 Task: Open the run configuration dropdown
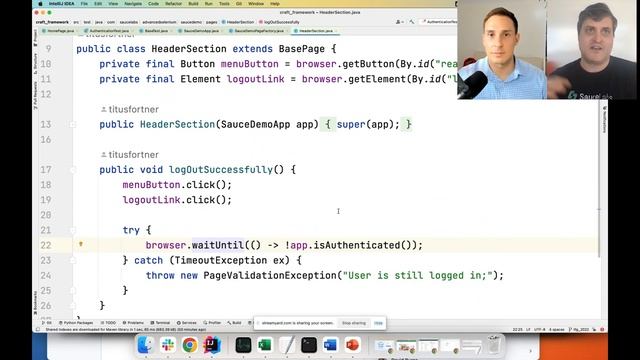coord(439,22)
